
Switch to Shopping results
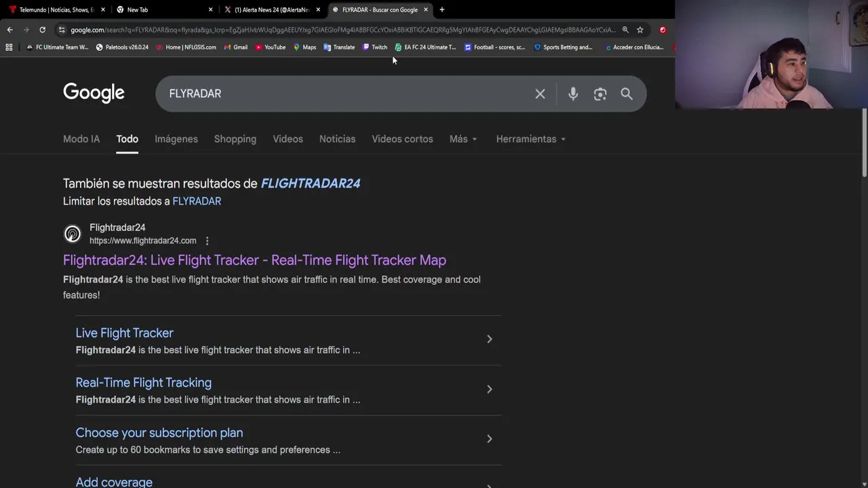click(x=235, y=139)
